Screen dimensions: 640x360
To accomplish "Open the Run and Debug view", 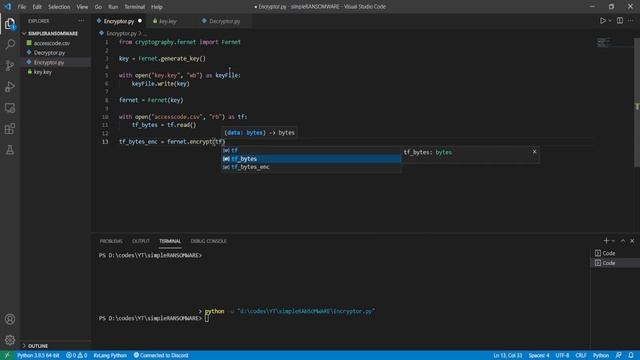I will [x=10, y=87].
